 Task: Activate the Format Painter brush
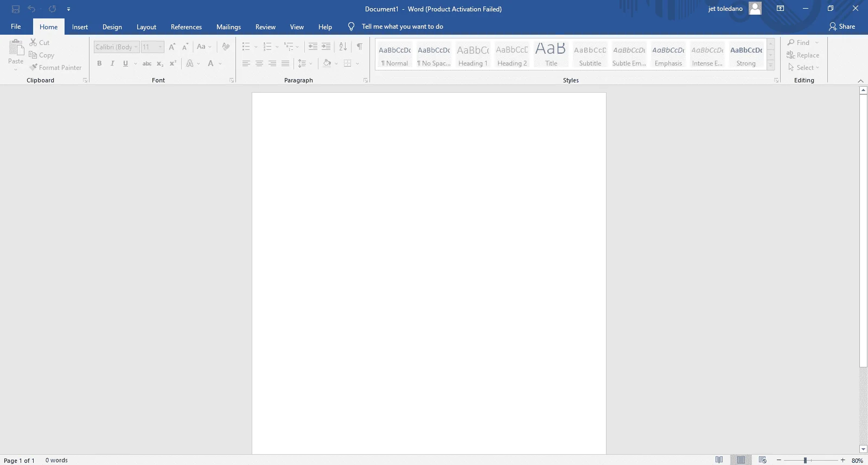[x=55, y=67]
